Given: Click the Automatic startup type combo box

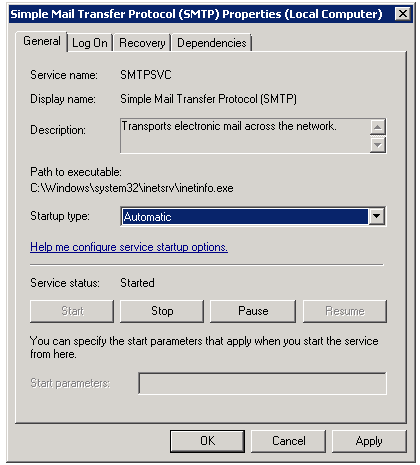Looking at the screenshot, I should coord(253,216).
